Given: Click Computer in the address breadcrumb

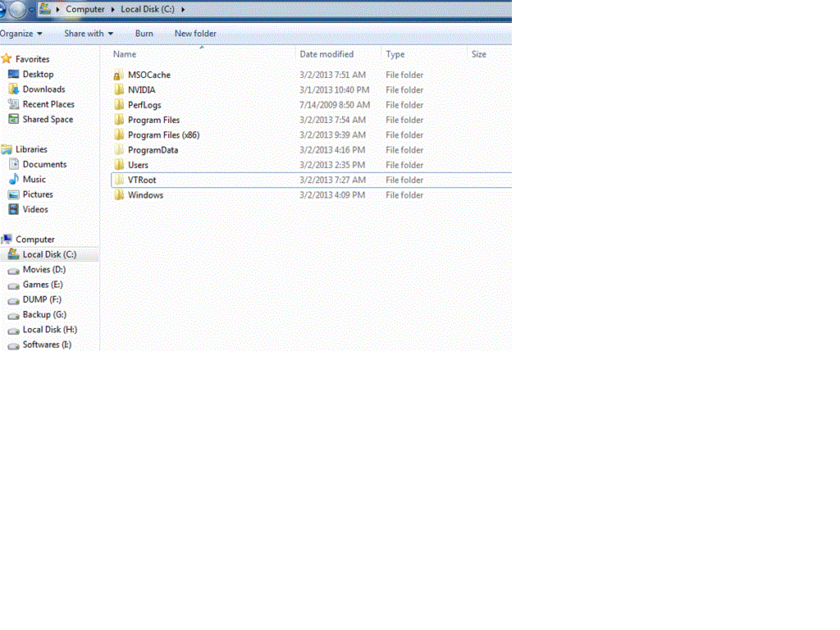Looking at the screenshot, I should (x=85, y=10).
